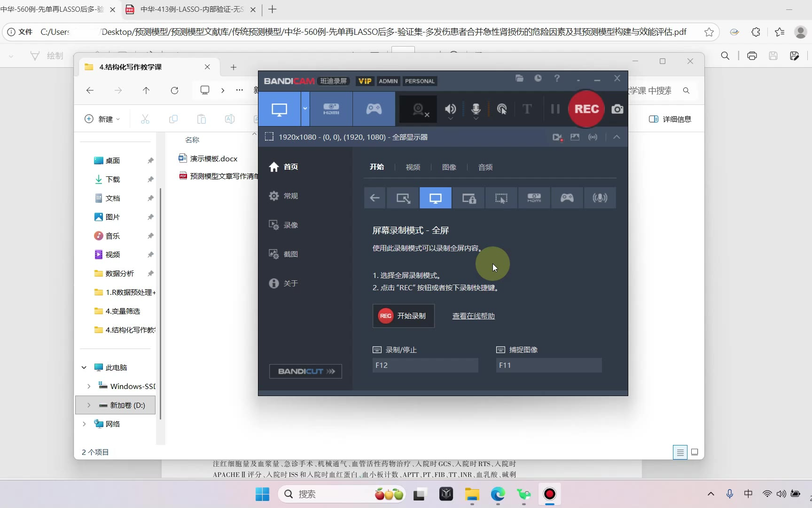Expand the Windows-SSD drive tree node

click(89, 386)
